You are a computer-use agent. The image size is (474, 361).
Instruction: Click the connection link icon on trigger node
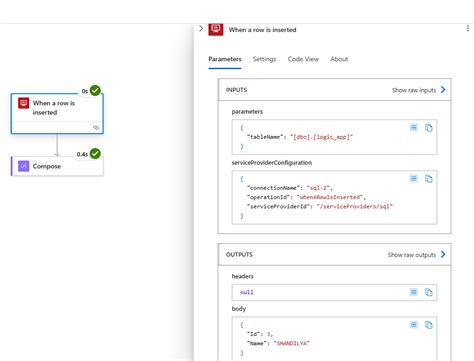(96, 127)
